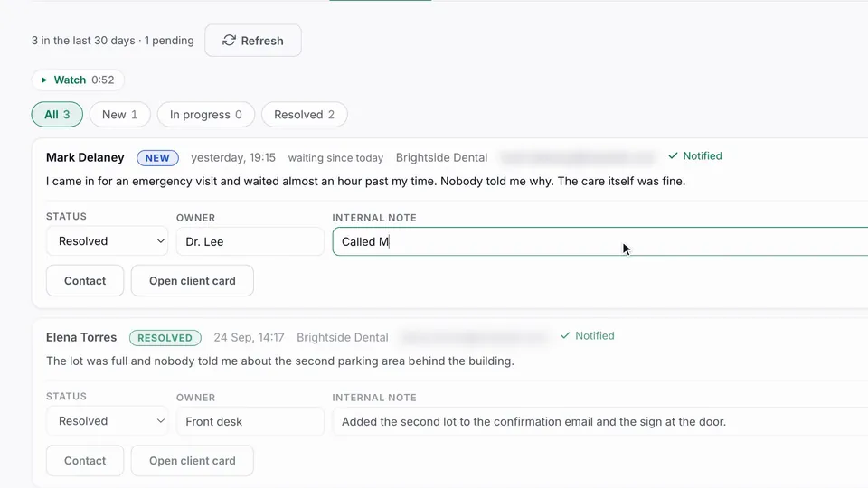Click Elena Torres's Owner field Front desk

(250, 421)
